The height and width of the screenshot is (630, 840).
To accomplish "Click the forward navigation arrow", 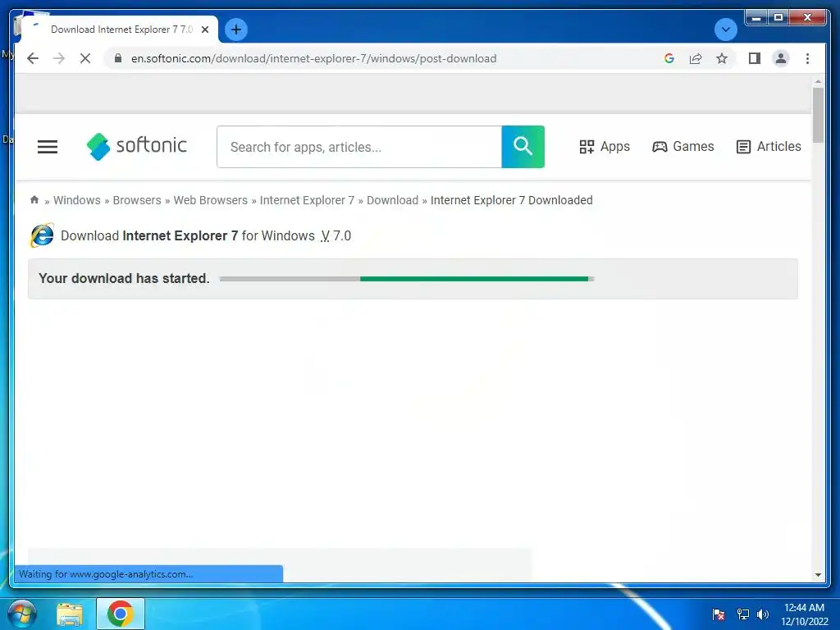I will pyautogui.click(x=59, y=58).
